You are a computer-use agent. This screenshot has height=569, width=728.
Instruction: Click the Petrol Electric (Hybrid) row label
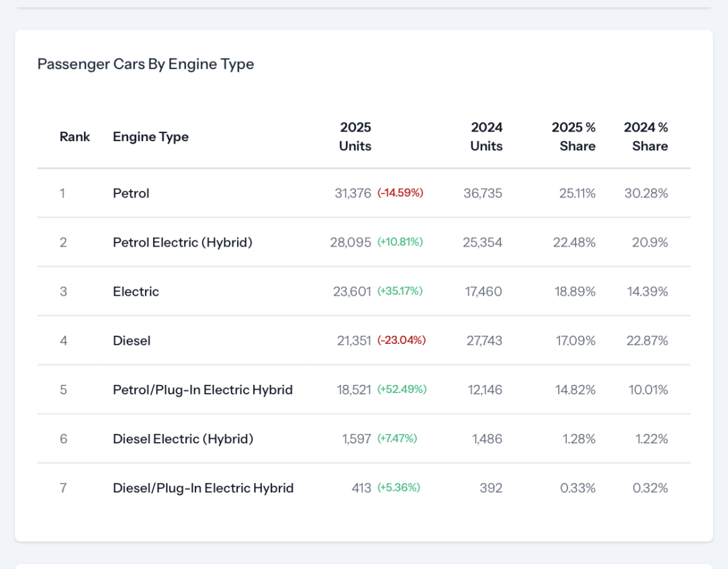tap(183, 243)
